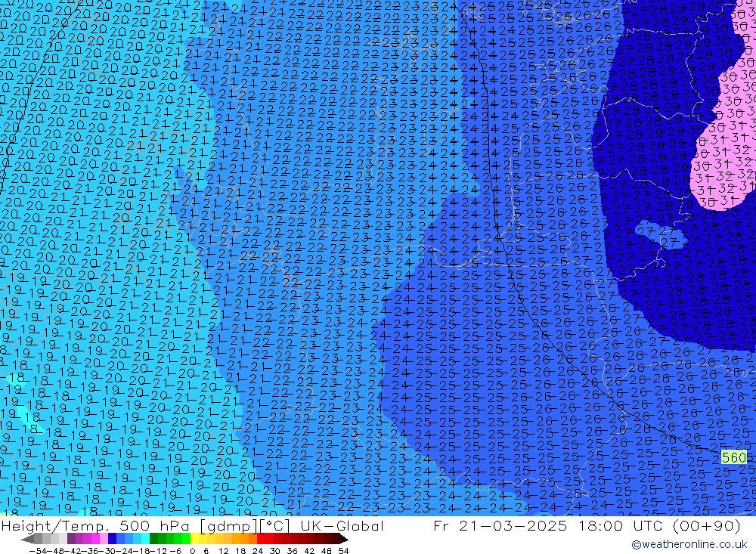Click the '[gdmp]' unit text in the title
This screenshot has width=756, height=554.
(230, 526)
